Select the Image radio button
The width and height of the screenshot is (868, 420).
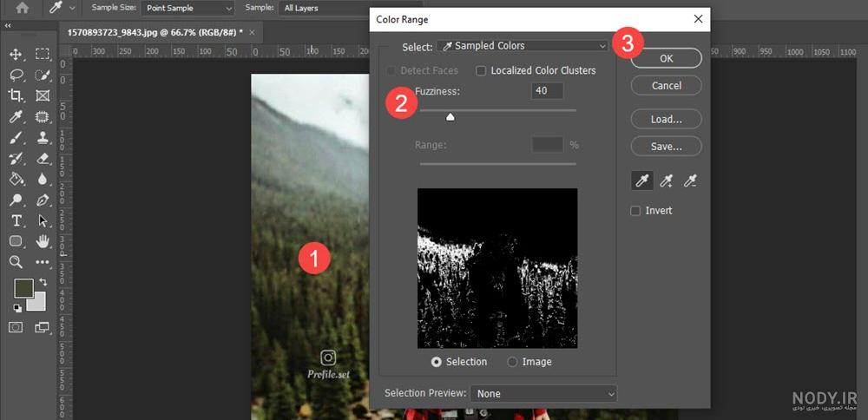pos(513,362)
